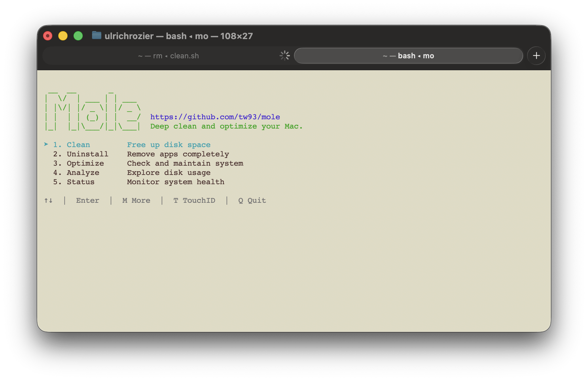The width and height of the screenshot is (588, 381).
Task: Switch to the rm clean.sh tab
Action: point(168,56)
